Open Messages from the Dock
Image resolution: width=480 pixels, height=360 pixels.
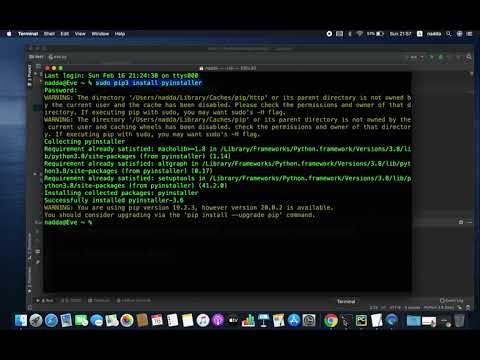97,321
